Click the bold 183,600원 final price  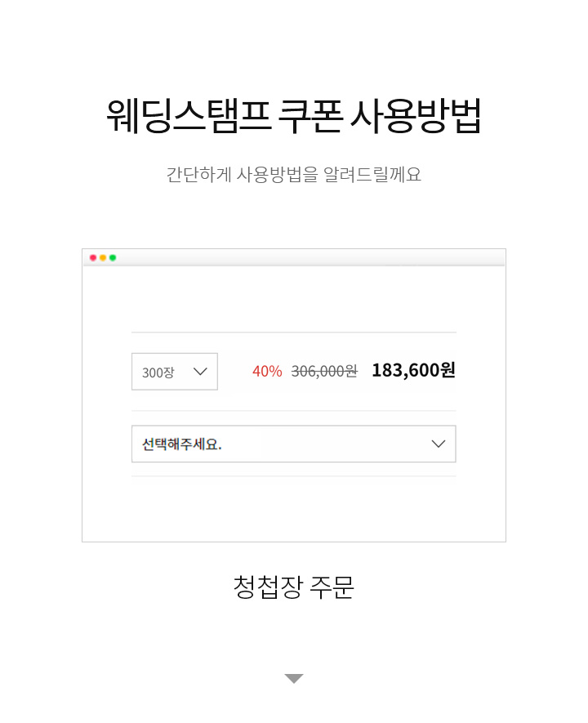413,370
